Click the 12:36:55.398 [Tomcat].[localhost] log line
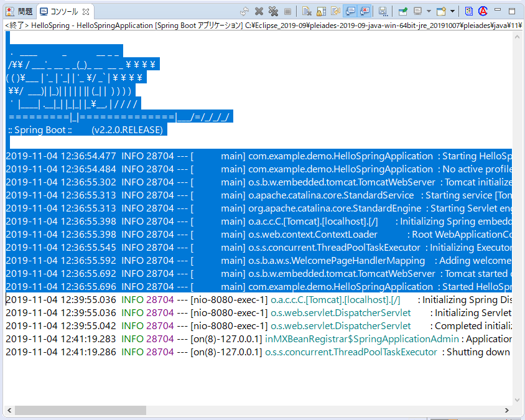This screenshot has height=420, width=525. 259,222
